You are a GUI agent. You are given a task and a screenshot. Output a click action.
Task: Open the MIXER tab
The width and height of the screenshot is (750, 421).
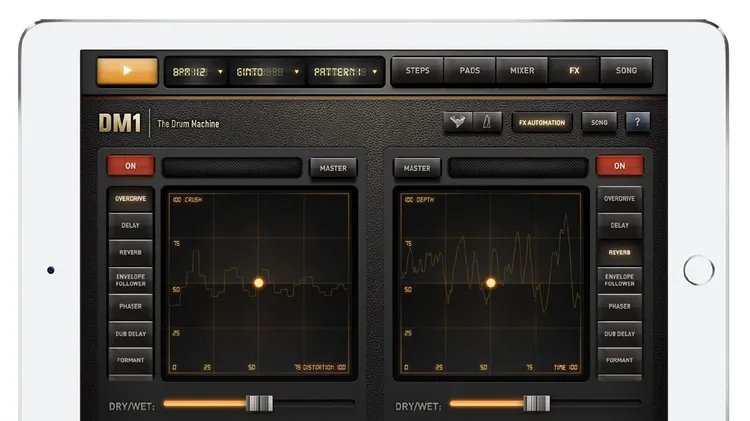pos(522,71)
